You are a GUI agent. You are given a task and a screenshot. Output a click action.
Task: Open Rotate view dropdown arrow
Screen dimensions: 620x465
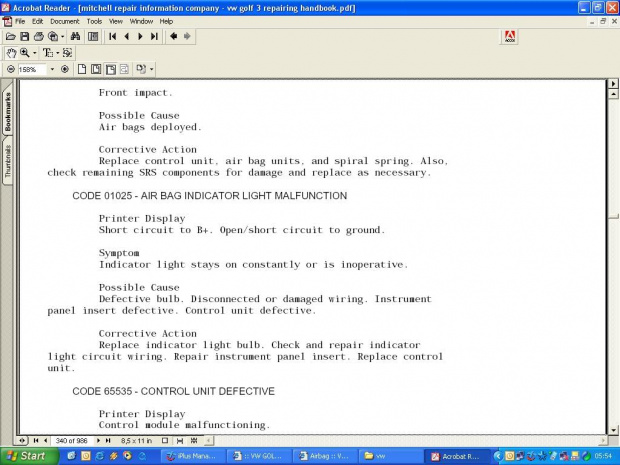coord(151,70)
